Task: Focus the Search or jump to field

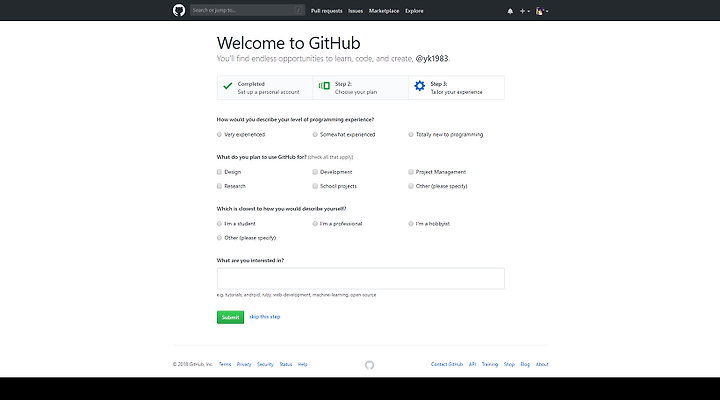Action: pos(248,10)
